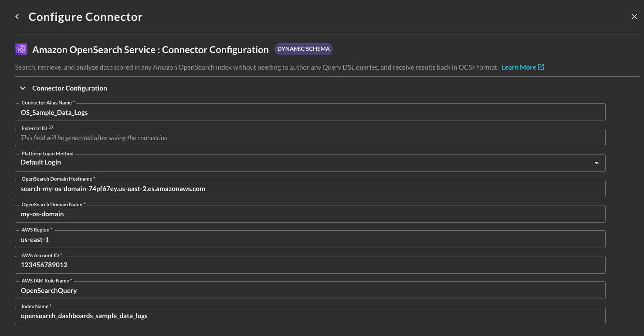Edit the AWS IAM Role Name field
This screenshot has width=644, height=336.
(310, 290)
